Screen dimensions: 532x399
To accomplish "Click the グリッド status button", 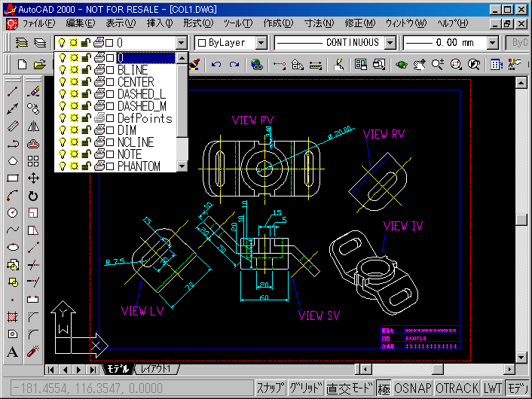I will [x=305, y=388].
